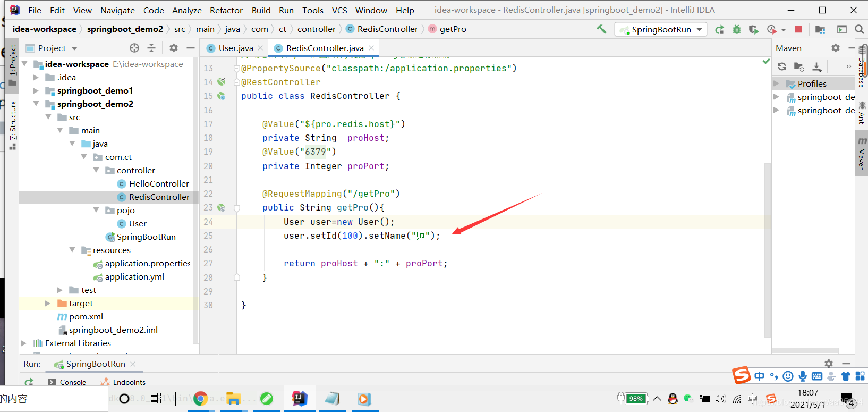Toggle the Database tool window side tab
Screen dimensions: 868x412
click(x=862, y=67)
